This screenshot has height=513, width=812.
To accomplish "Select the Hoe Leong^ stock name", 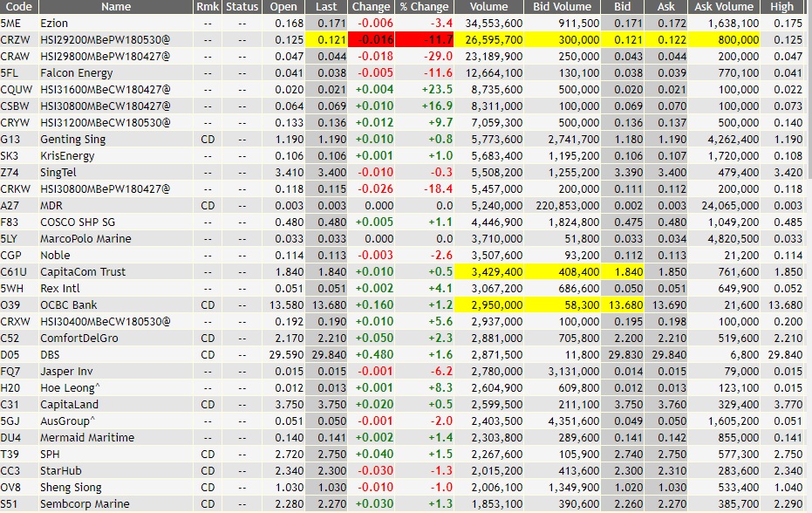I will click(x=70, y=388).
